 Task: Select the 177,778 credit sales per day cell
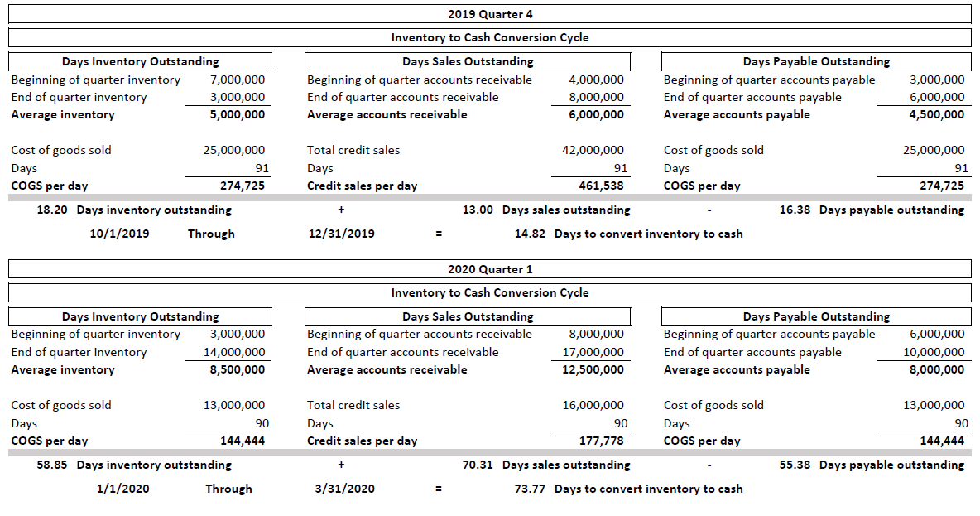[600, 441]
